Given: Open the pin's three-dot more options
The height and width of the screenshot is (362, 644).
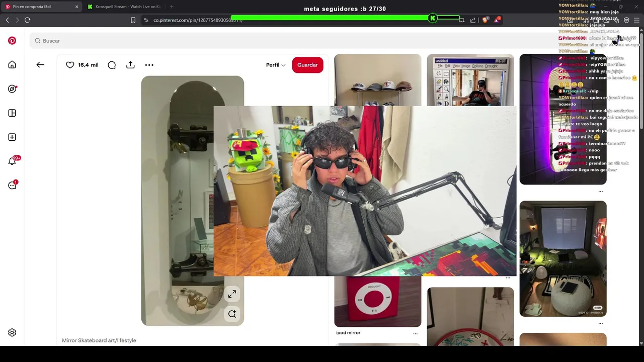Looking at the screenshot, I should coord(149,65).
